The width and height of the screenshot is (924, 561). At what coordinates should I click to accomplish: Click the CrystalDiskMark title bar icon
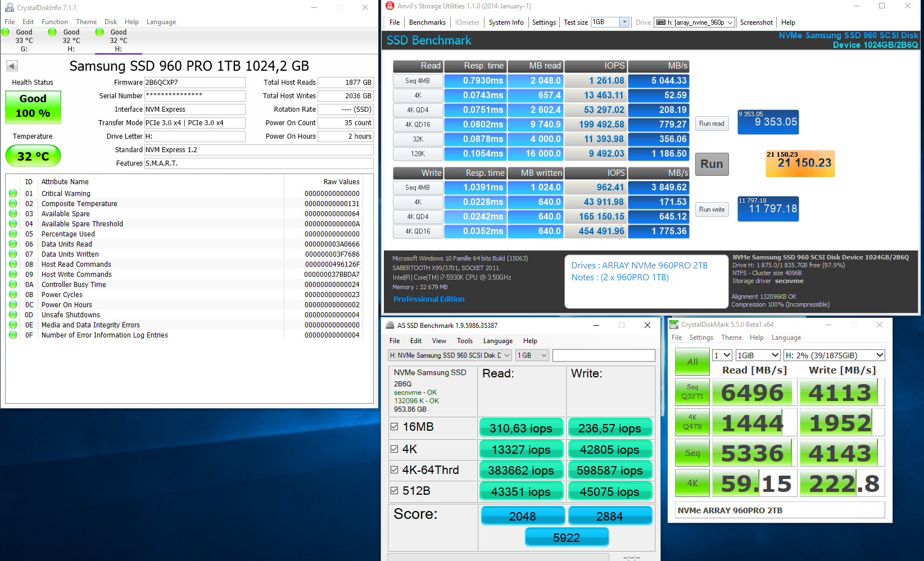pyautogui.click(x=674, y=324)
